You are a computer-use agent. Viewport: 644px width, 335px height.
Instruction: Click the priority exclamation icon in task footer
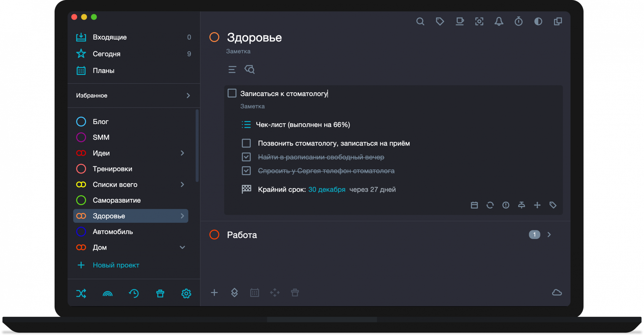pyautogui.click(x=506, y=205)
